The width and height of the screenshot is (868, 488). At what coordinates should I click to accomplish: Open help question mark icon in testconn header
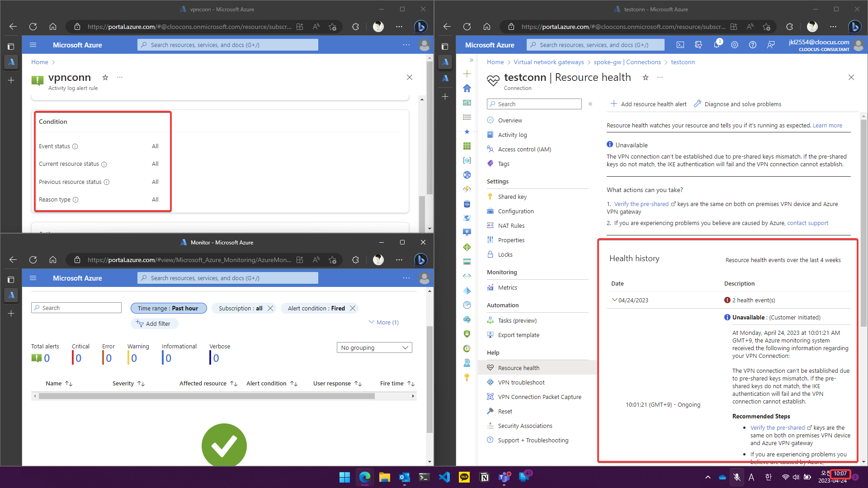click(x=753, y=45)
